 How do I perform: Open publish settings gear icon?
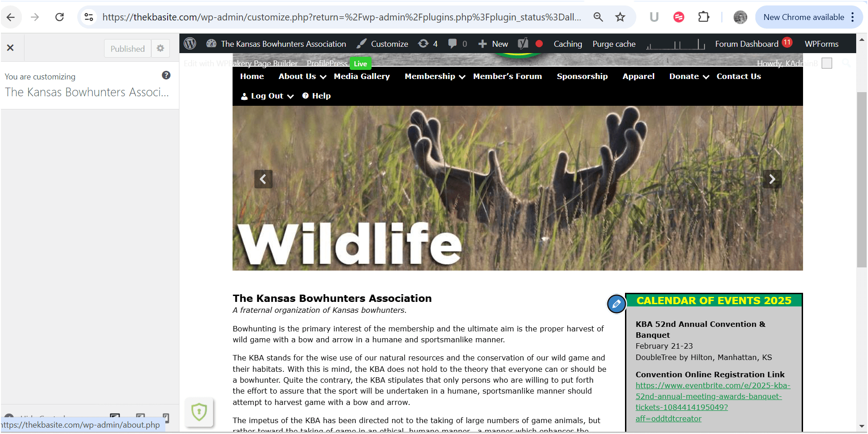[160, 48]
